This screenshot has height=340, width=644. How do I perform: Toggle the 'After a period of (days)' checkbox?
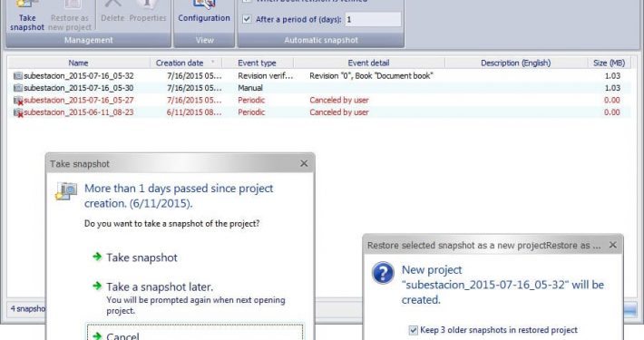point(247,19)
